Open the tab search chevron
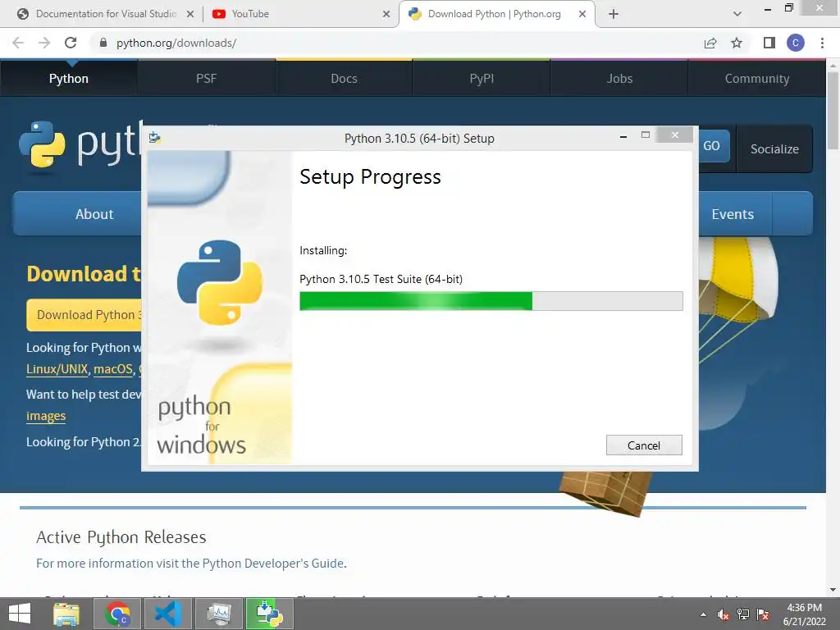 pyautogui.click(x=737, y=15)
